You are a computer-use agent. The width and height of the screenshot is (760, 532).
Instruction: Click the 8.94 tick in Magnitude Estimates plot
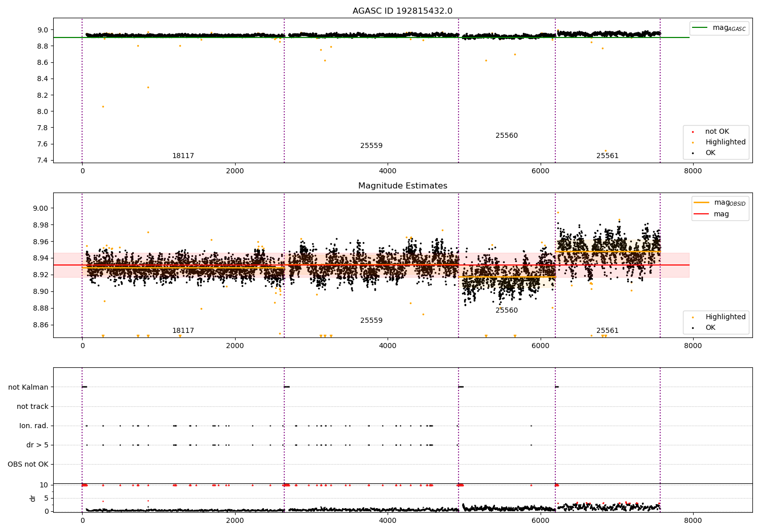click(41, 258)
